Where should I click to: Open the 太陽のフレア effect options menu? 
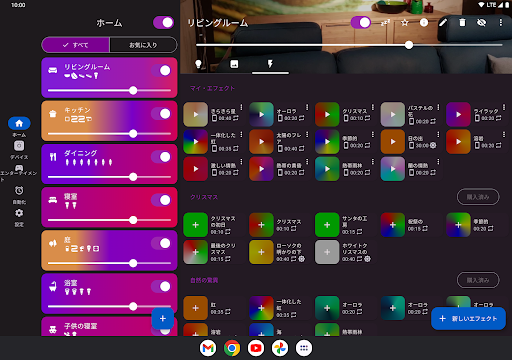click(307, 134)
